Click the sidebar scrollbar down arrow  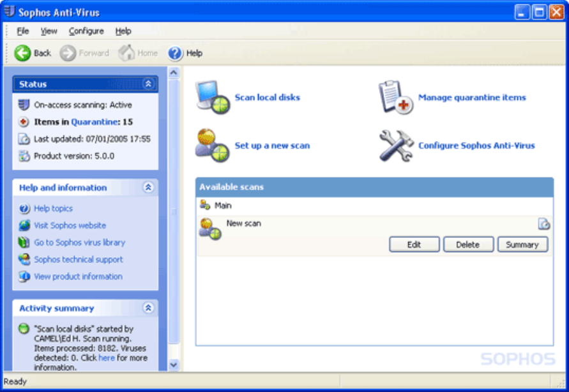pyautogui.click(x=174, y=365)
